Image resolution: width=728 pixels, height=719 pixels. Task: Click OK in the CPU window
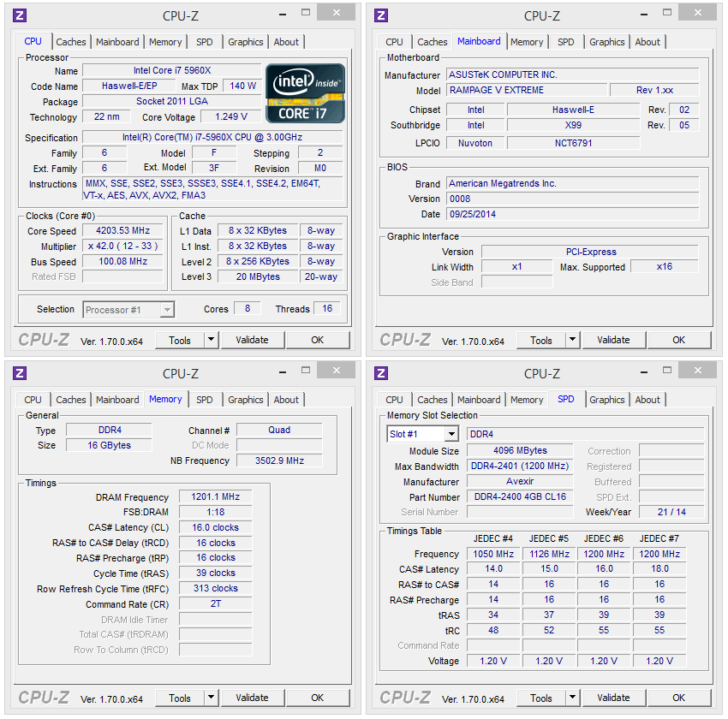[318, 340]
